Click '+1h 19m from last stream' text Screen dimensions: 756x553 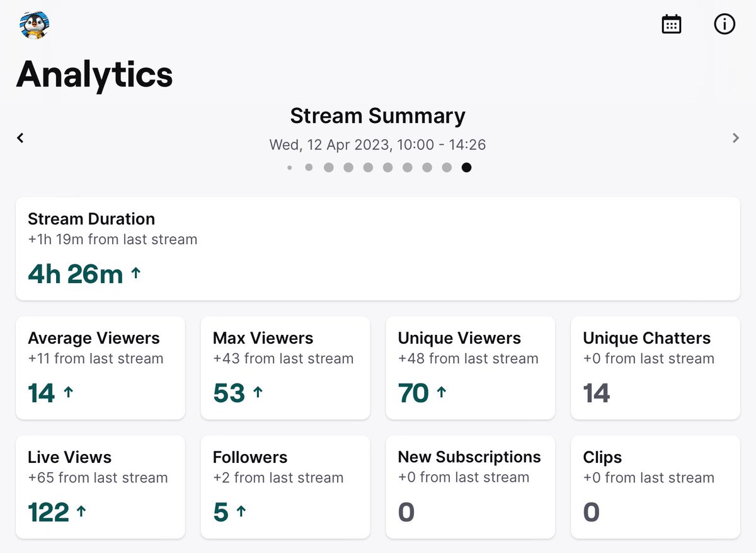pyautogui.click(x=113, y=240)
